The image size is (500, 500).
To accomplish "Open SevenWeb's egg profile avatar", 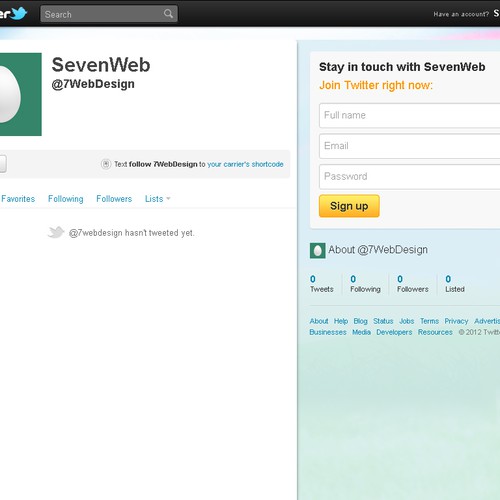I will tap(21, 94).
